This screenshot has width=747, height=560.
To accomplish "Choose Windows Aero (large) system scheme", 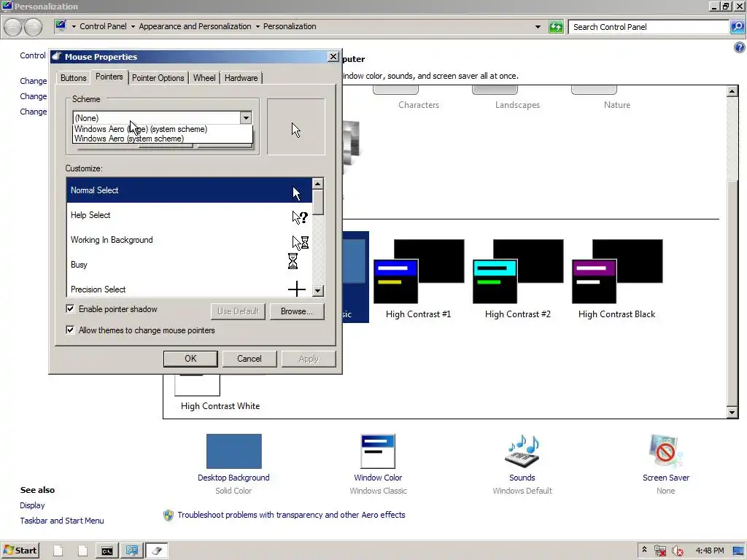I will pos(163,129).
